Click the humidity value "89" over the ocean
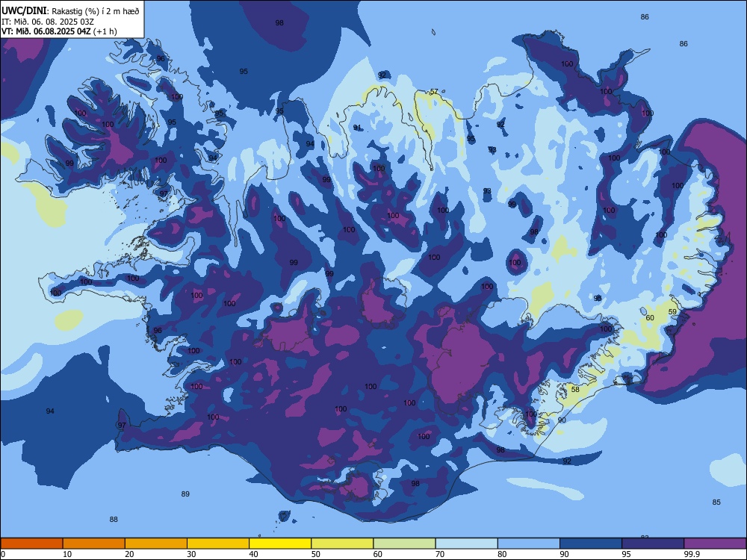The width and height of the screenshot is (747, 560). tap(185, 494)
